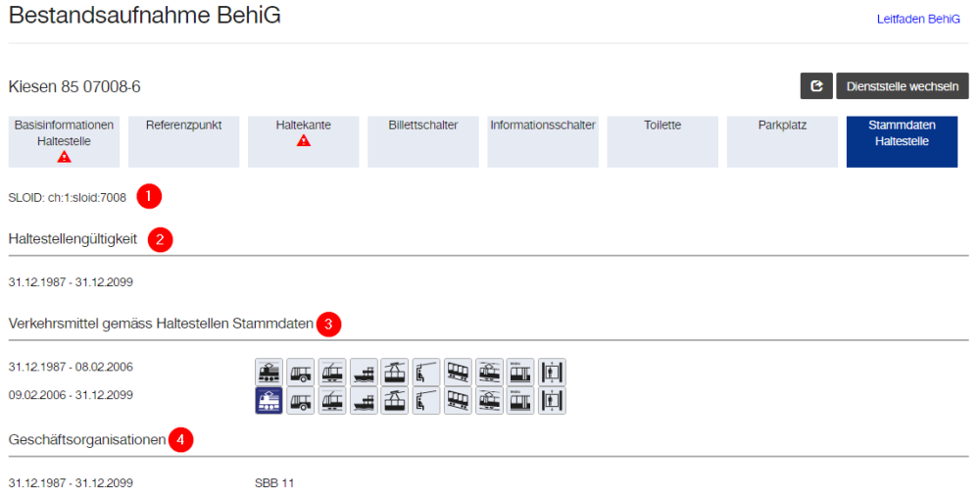Select the Billettschalter tab
The height and width of the screenshot is (500, 980).
(422, 141)
